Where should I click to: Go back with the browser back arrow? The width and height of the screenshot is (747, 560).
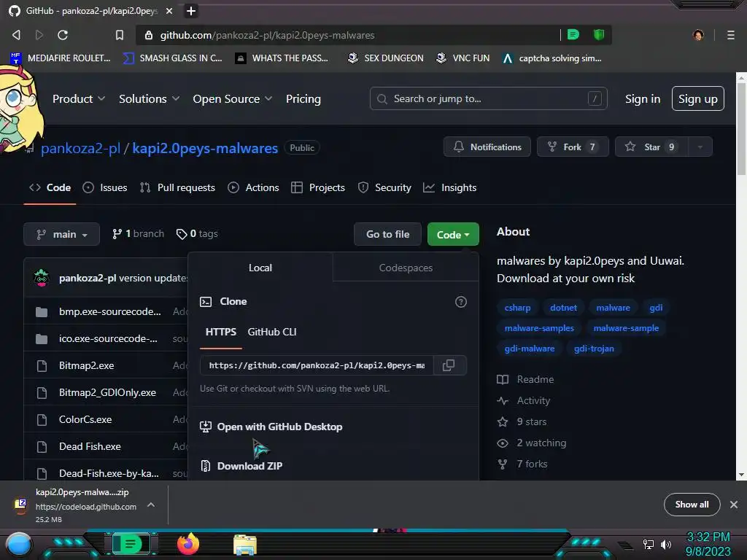16,35
